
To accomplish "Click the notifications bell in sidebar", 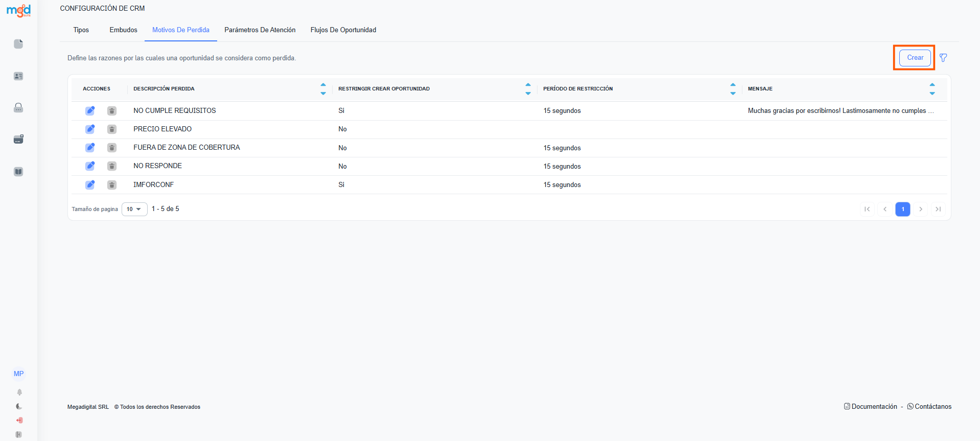I will point(19,392).
